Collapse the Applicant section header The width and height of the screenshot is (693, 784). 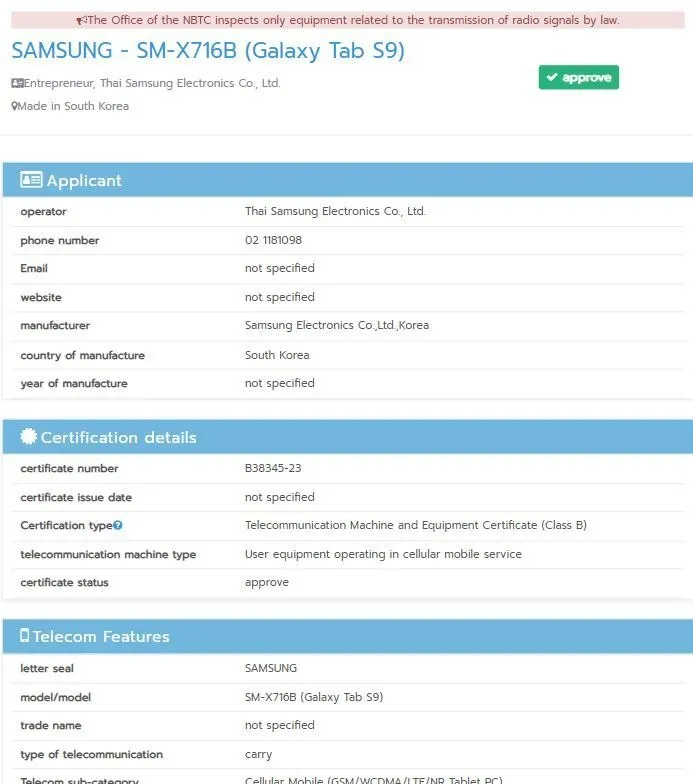point(346,180)
